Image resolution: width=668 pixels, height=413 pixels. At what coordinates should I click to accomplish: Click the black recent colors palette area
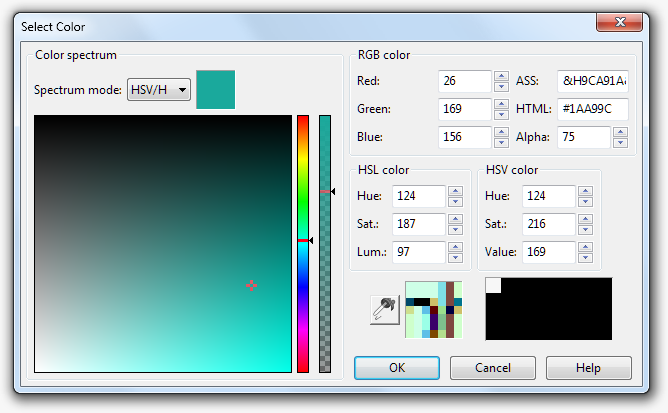(x=549, y=309)
